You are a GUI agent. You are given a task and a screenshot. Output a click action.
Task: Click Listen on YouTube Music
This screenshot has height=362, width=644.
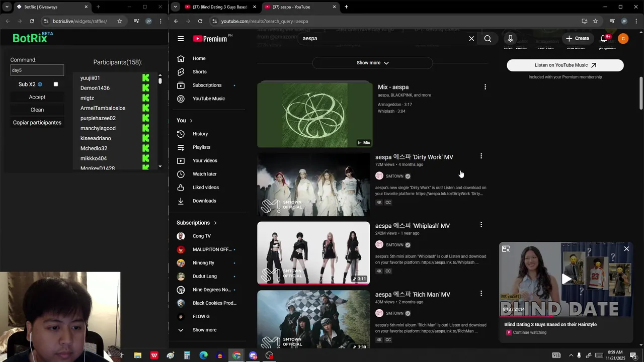point(565,65)
